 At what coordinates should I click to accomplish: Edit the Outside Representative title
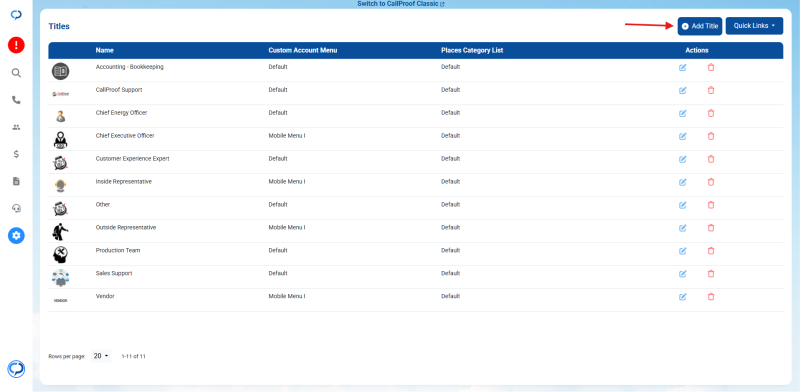tap(683, 228)
